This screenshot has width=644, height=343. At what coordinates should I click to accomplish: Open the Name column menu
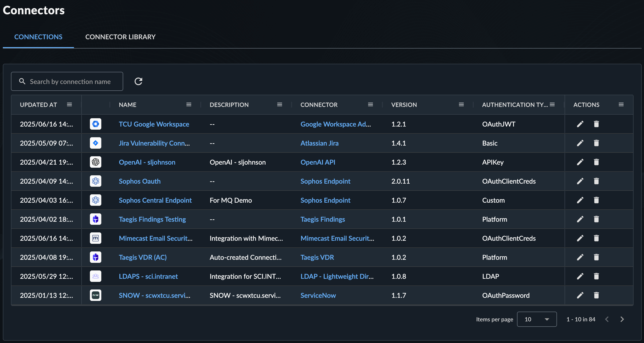coord(189,104)
